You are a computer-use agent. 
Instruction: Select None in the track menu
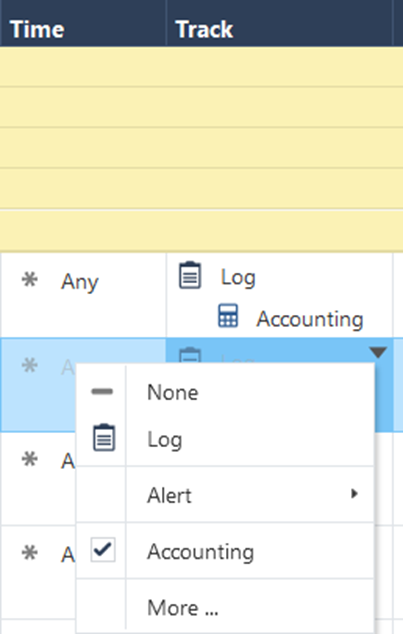click(225, 392)
